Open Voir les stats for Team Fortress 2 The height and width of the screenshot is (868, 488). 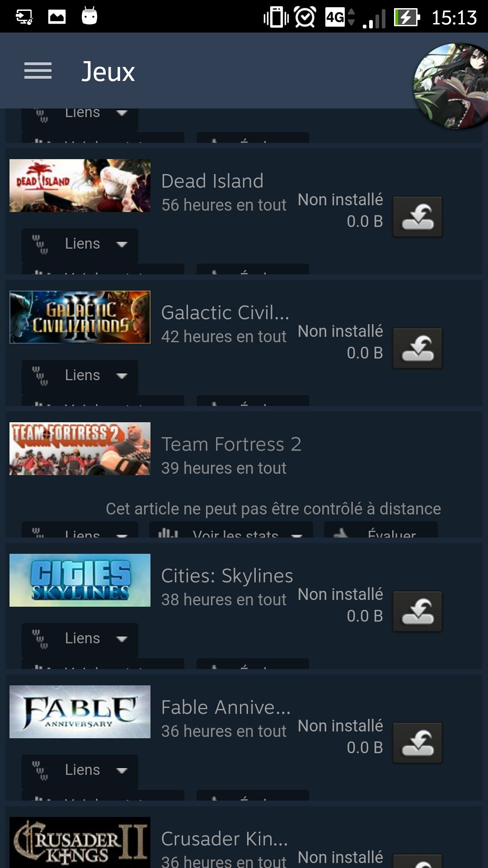231,530
